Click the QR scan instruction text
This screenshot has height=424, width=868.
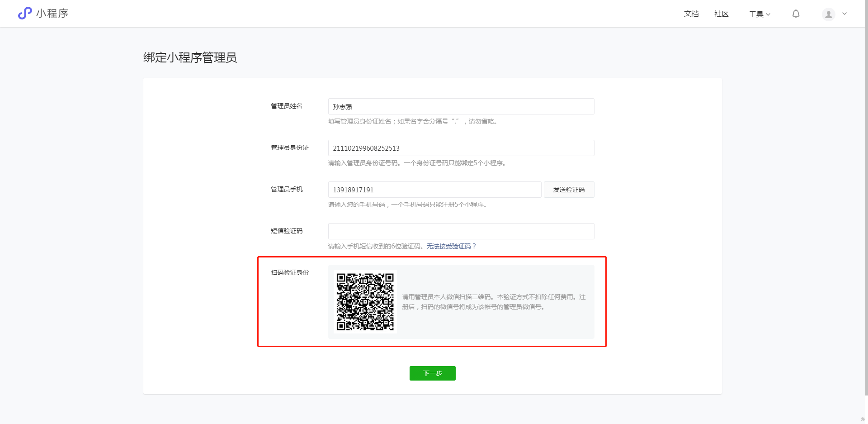tap(494, 302)
